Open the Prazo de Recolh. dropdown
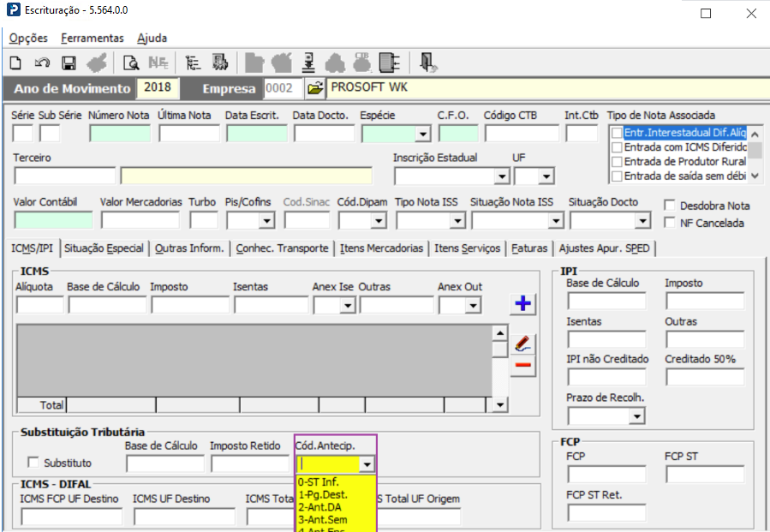 click(x=636, y=416)
